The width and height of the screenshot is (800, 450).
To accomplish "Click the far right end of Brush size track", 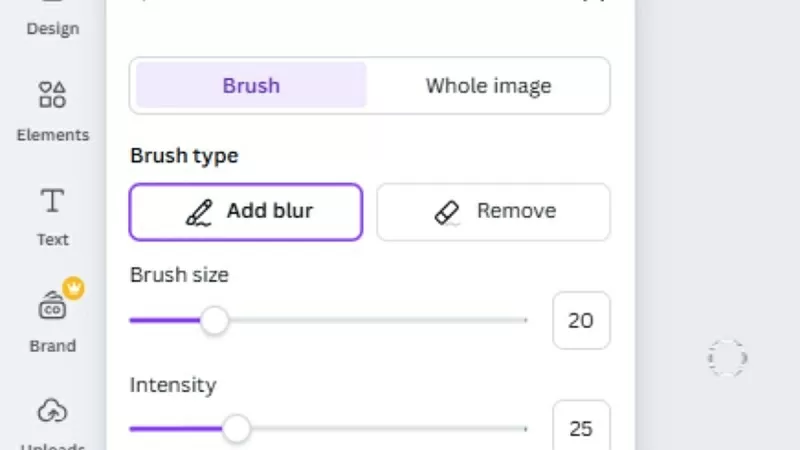I will (x=524, y=321).
